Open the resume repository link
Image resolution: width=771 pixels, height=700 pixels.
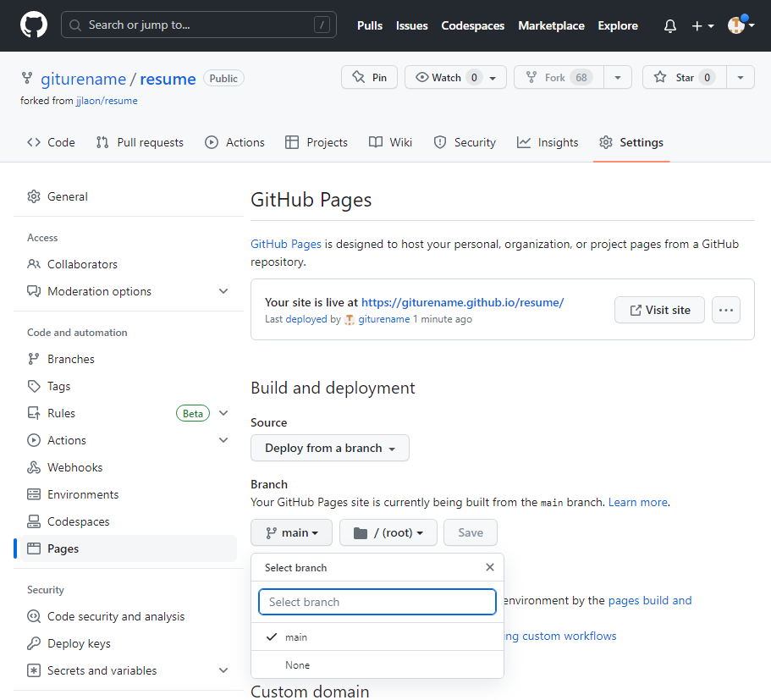point(168,79)
